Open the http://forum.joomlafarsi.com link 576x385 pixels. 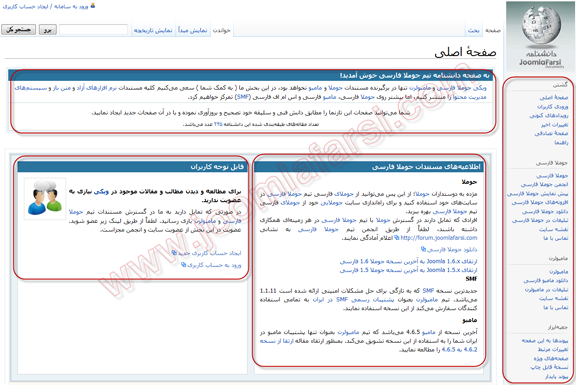(x=439, y=238)
